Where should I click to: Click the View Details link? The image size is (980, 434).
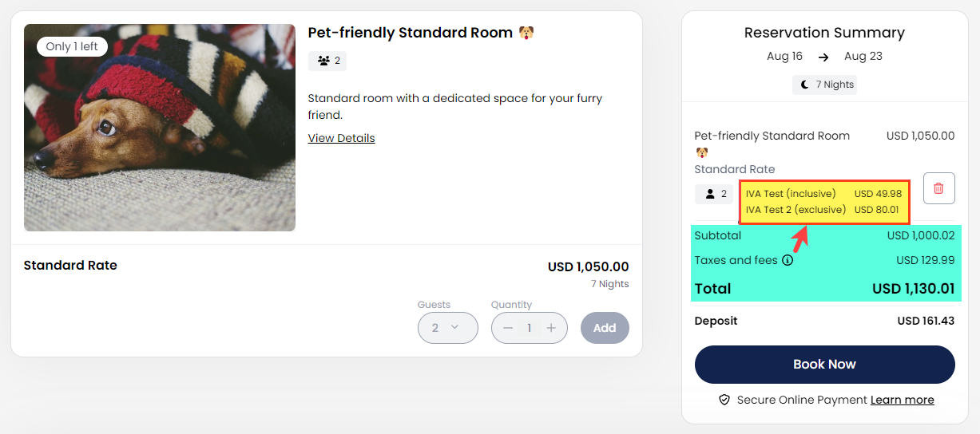point(341,138)
